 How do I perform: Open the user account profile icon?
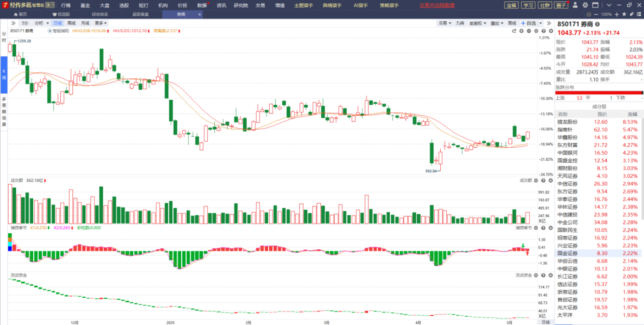[x=575, y=5]
